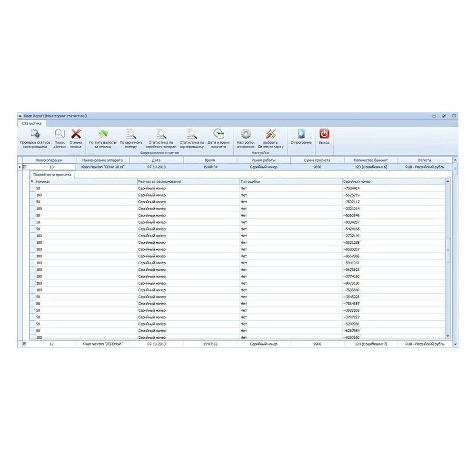Click the red Exit power icon
Viewport: 476px width, 476px height.
coord(324,134)
